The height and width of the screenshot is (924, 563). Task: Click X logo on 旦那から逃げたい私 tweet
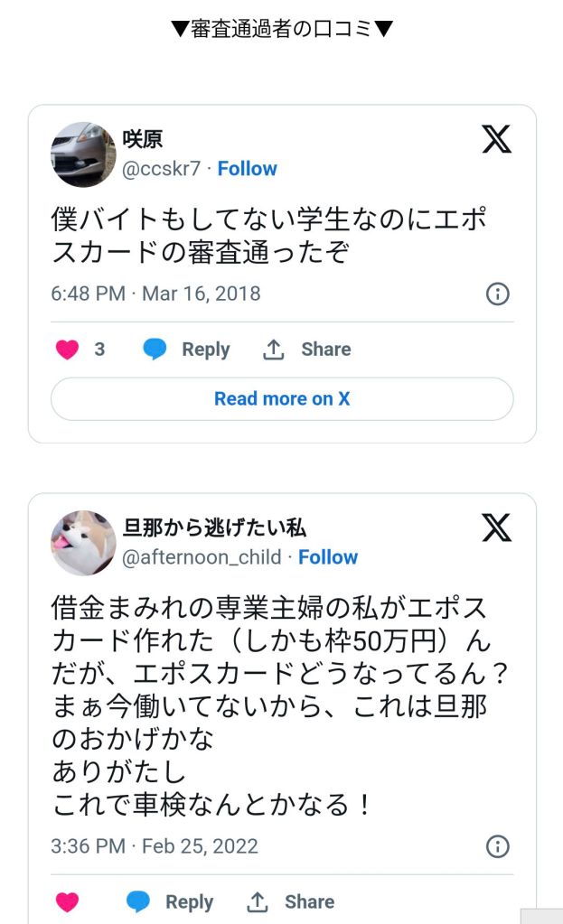(x=496, y=527)
